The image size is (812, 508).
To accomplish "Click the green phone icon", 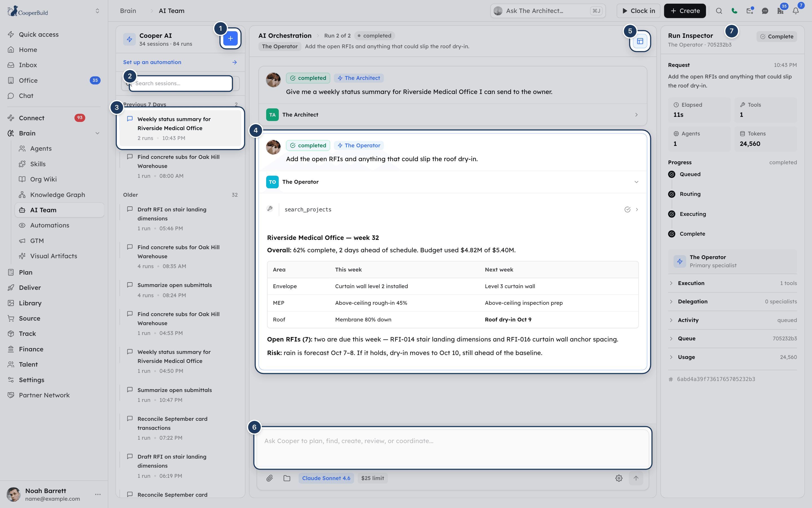I will click(734, 11).
